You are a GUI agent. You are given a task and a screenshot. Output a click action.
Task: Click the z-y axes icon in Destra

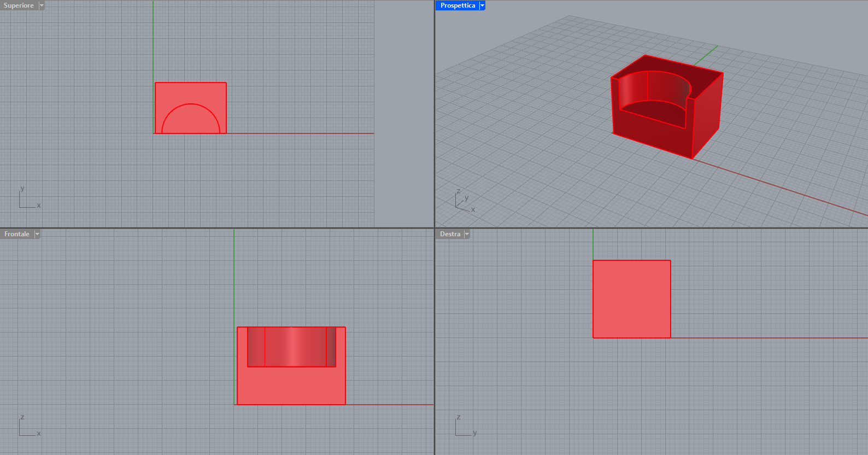point(465,427)
